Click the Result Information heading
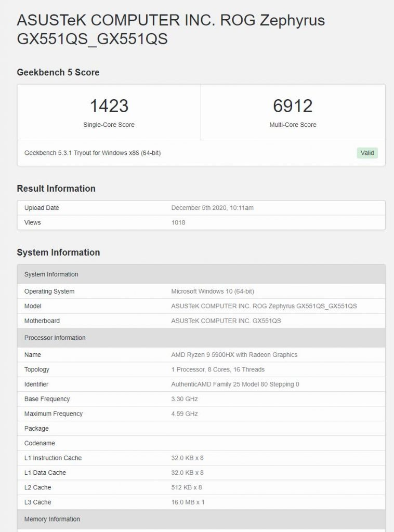This screenshot has width=394, height=532. click(56, 189)
